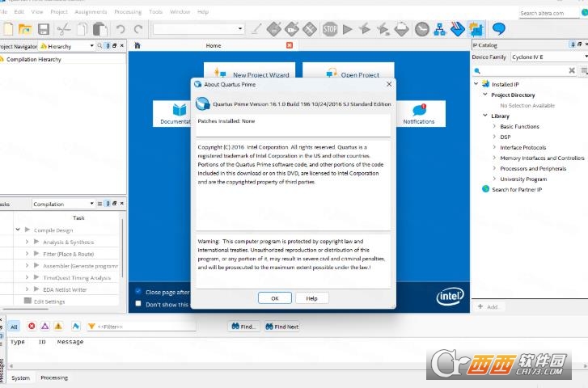Image resolution: width=588 pixels, height=388 pixels.
Task: Expand Fitter (Place & Route) task
Action: coord(27,254)
